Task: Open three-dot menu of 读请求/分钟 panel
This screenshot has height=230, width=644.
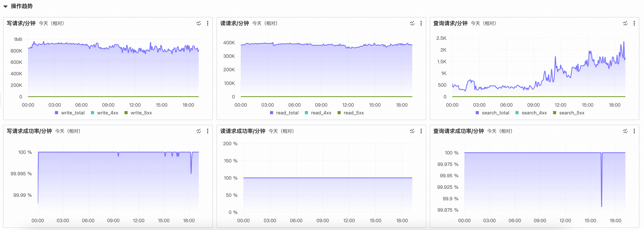Action: point(421,23)
